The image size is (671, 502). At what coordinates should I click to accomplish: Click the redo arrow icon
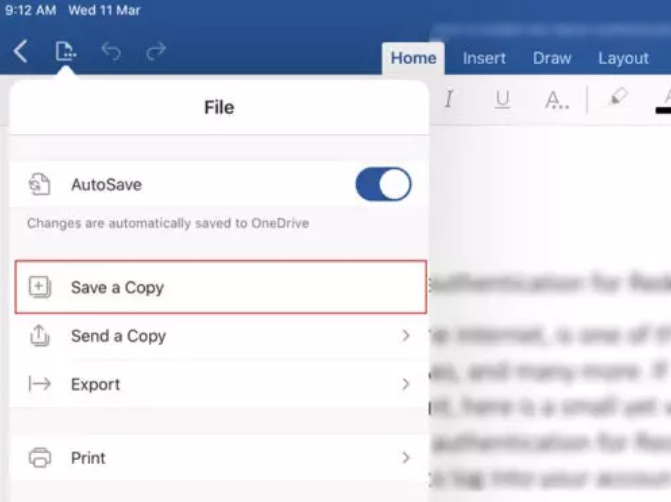click(156, 51)
